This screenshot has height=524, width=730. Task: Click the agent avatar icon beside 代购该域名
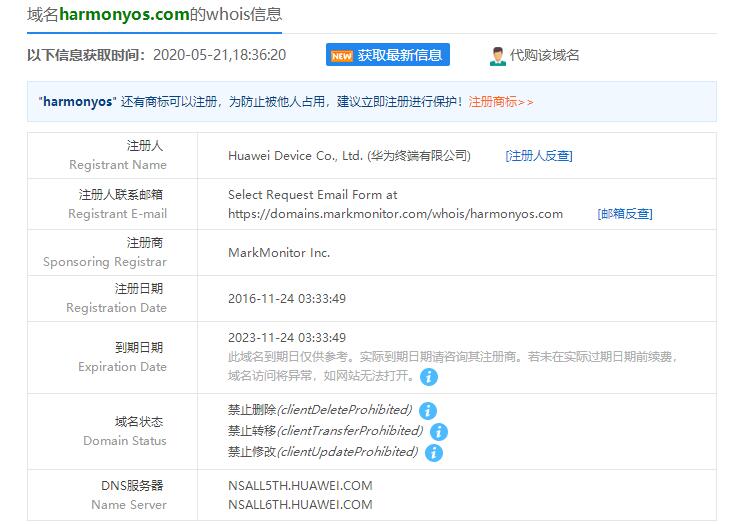click(x=498, y=56)
